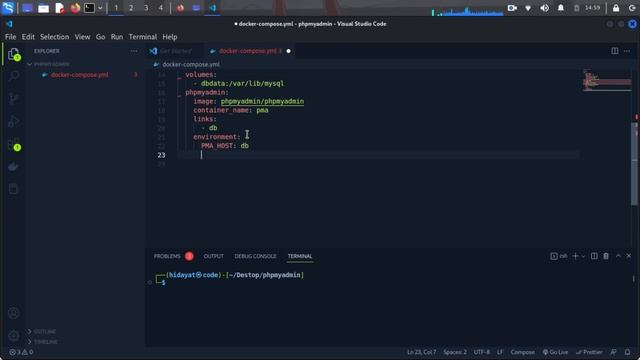Switch to the Get Started tab
640x360 pixels.
pyautogui.click(x=176, y=51)
